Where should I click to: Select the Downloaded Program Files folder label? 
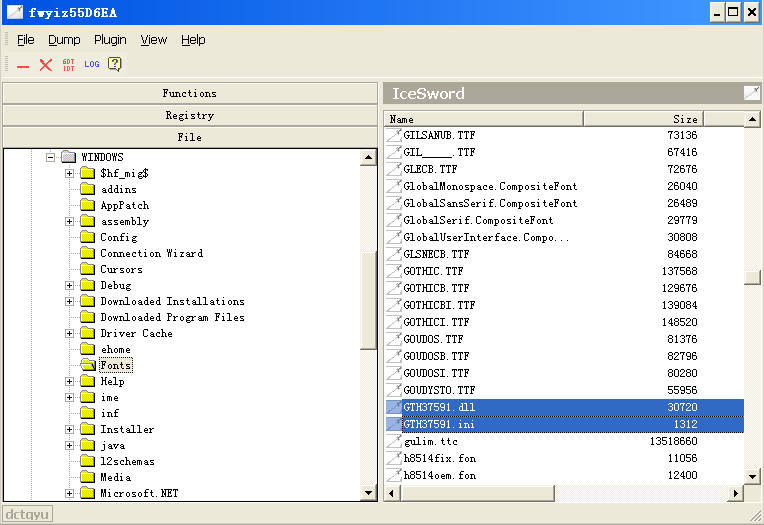(x=172, y=317)
